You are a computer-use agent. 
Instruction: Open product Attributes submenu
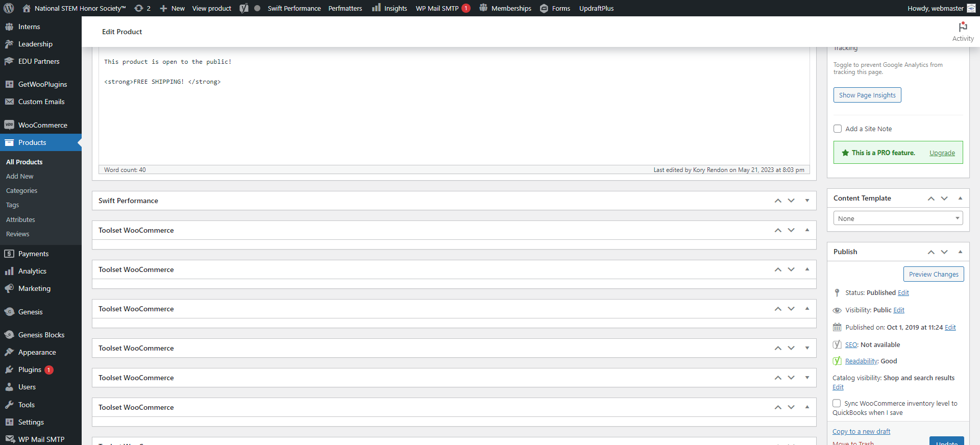pos(20,219)
